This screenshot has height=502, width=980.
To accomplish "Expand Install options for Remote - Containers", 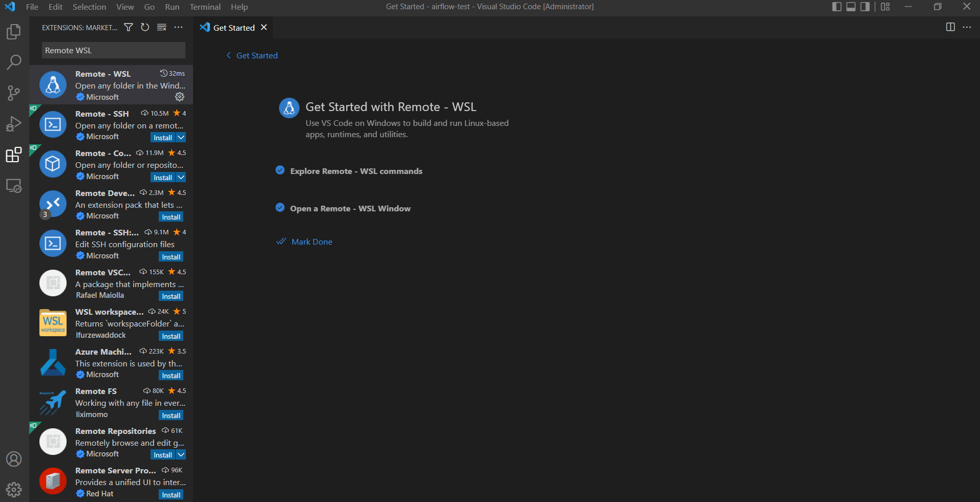I will coord(181,178).
